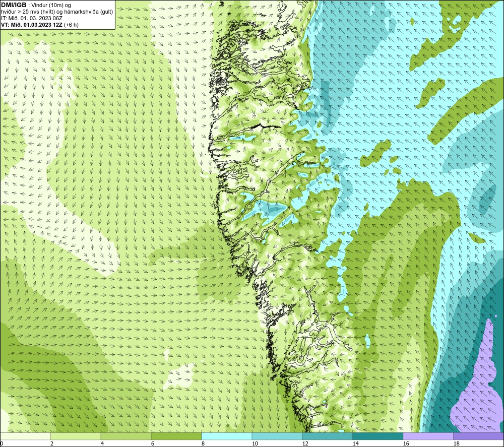Click the scale label '4'

[102, 443]
